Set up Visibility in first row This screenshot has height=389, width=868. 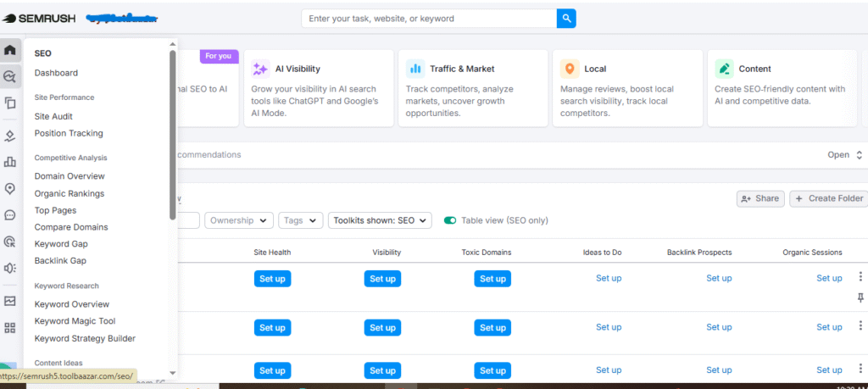point(382,278)
